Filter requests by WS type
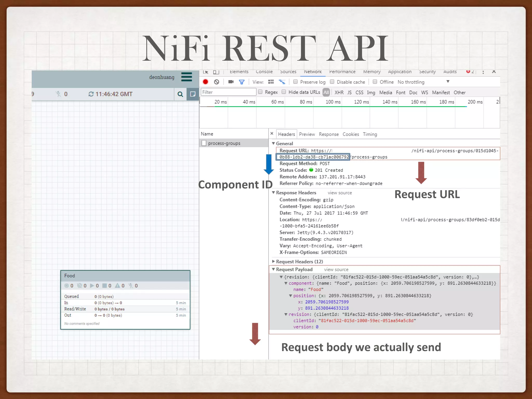The width and height of the screenshot is (532, 399). click(x=425, y=92)
